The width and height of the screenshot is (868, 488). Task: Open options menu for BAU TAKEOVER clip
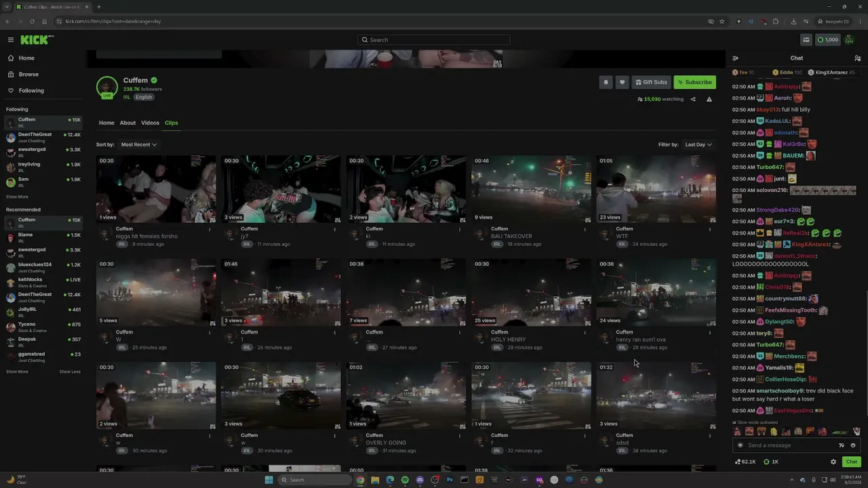click(x=585, y=229)
